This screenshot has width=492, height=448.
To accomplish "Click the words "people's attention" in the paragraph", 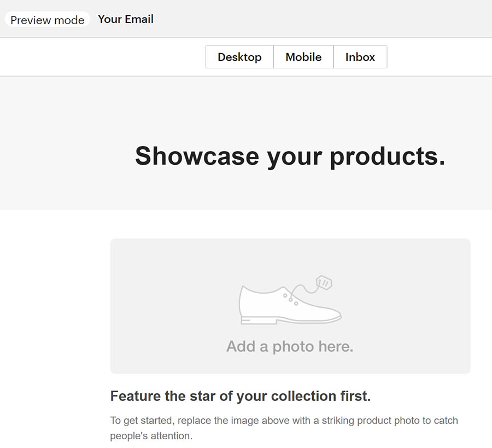I will [x=151, y=437].
